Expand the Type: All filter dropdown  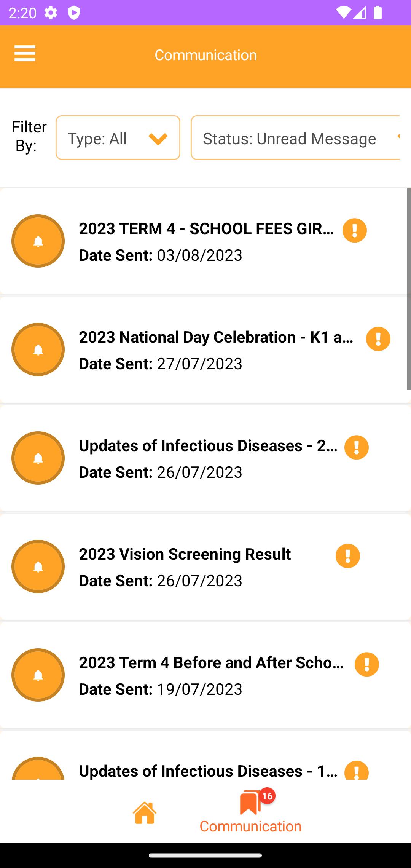[118, 138]
